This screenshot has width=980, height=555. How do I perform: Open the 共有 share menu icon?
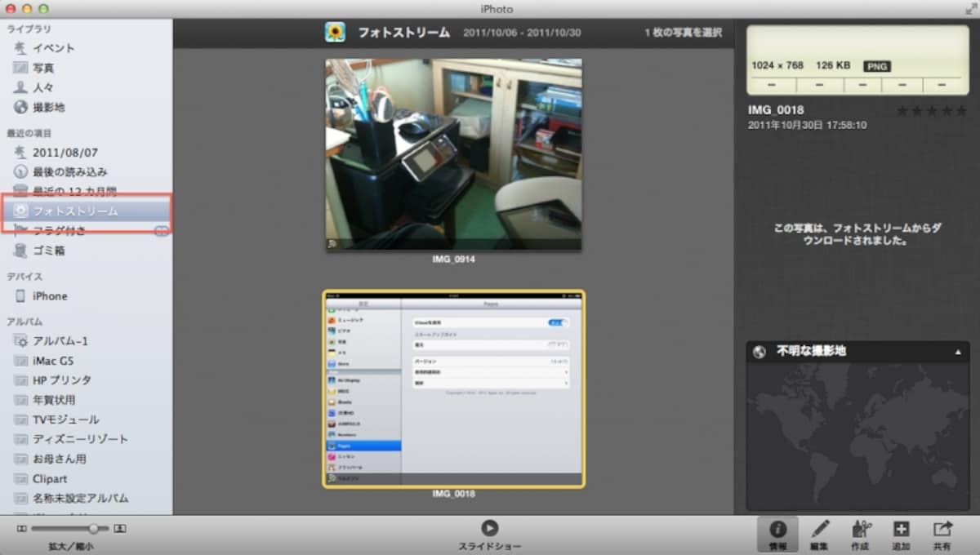pos(943,535)
